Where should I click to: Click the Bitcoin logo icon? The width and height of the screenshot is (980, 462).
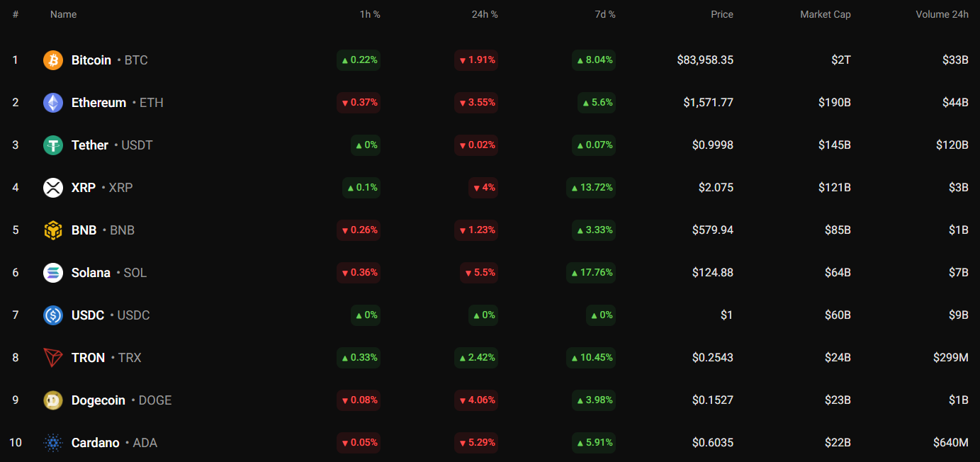pyautogui.click(x=53, y=60)
